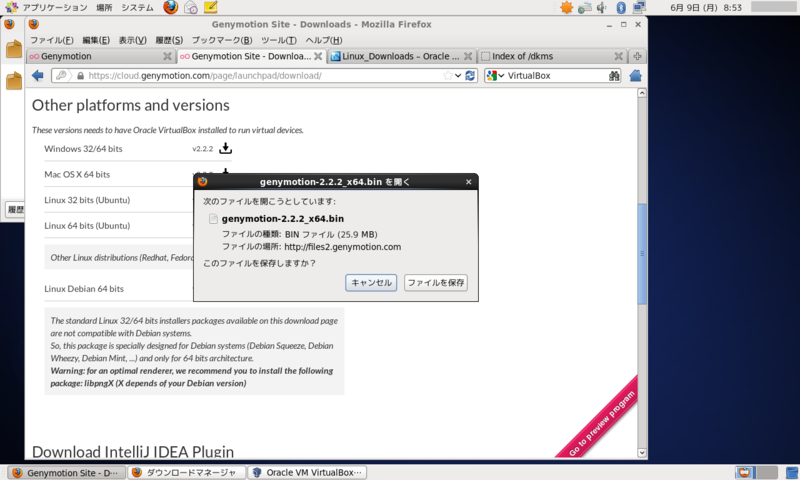This screenshot has height=480, width=800.
Task: Switch to Oracle VM VirtualBox taskbar window
Action: [x=307, y=472]
